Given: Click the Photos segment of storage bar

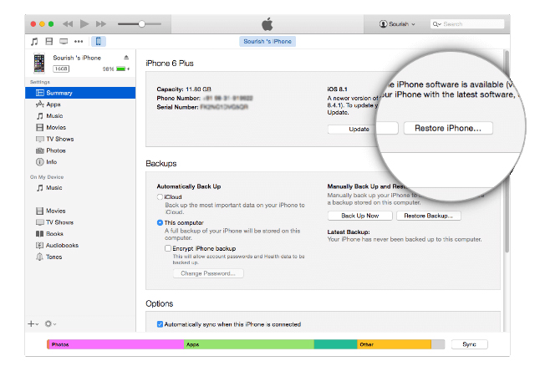Looking at the screenshot, I should [116, 344].
